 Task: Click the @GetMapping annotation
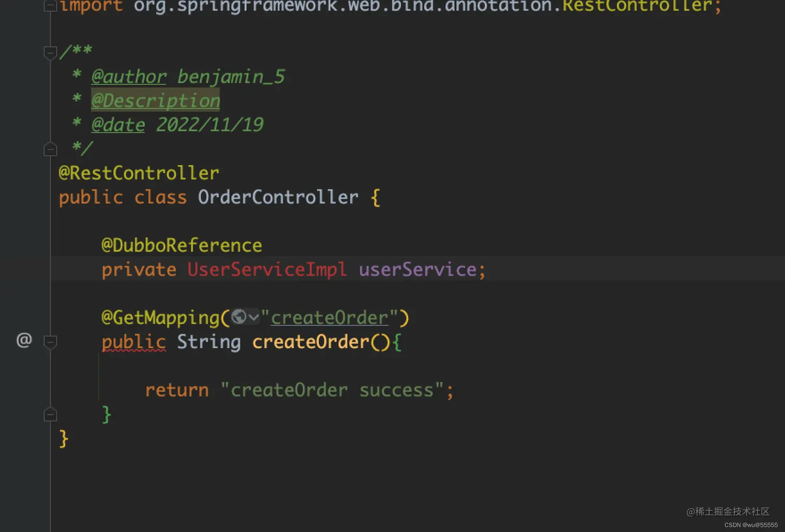point(161,318)
